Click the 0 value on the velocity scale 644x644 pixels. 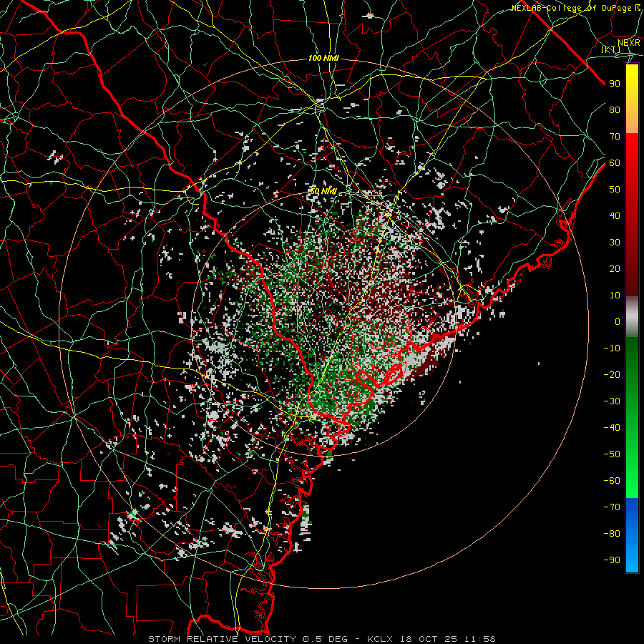point(618,322)
